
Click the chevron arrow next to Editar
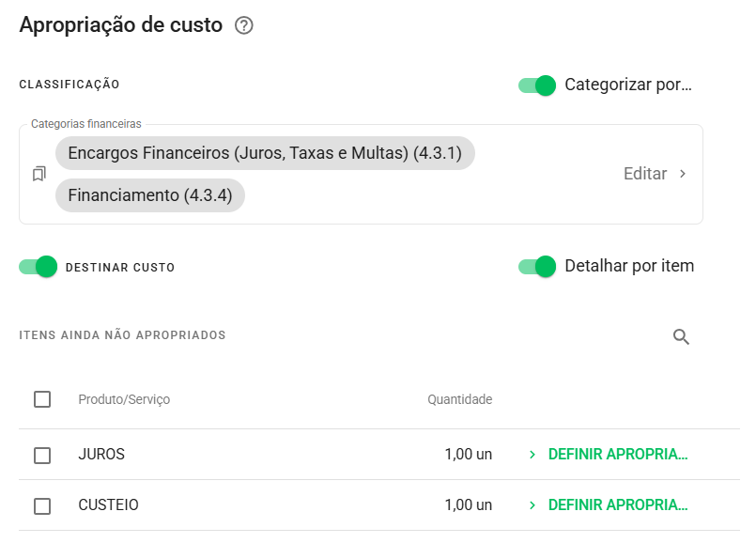tap(682, 174)
